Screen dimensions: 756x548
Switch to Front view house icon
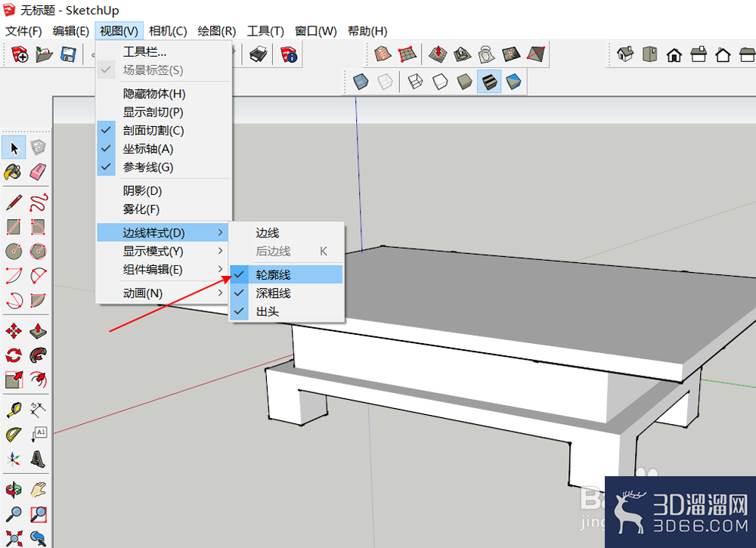point(674,54)
